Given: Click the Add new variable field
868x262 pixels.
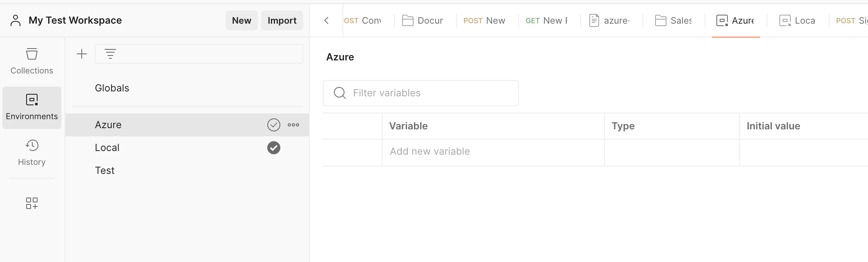Looking at the screenshot, I should pyautogui.click(x=492, y=151).
